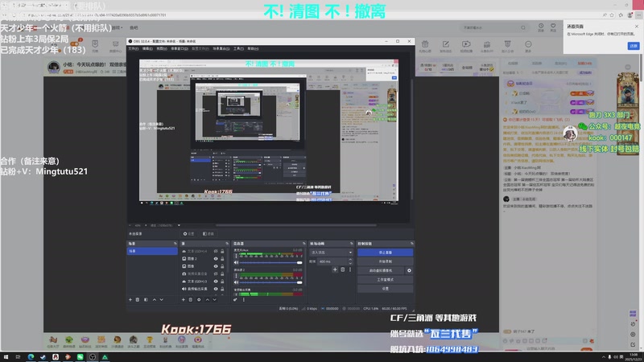644x362 pixels.
Task: Remove the selected scene with trash icon
Action: point(138,299)
